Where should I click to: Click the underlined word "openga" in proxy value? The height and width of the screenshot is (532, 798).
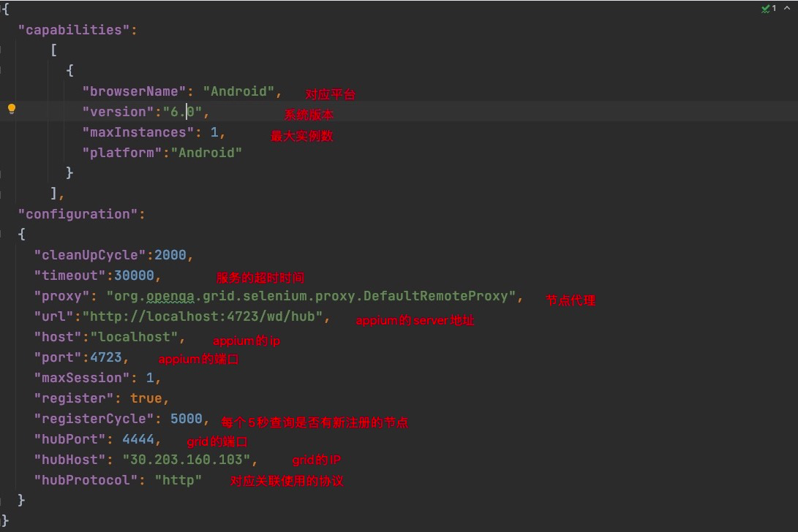point(170,296)
